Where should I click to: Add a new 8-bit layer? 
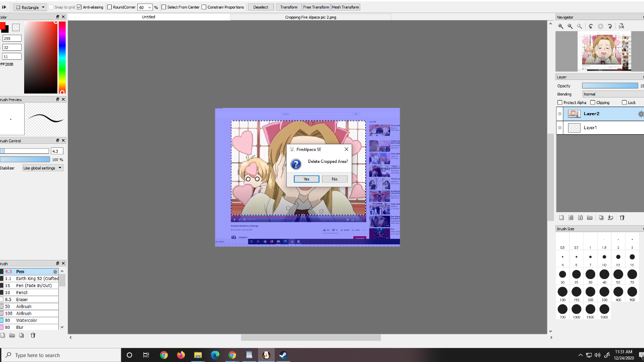[571, 218]
